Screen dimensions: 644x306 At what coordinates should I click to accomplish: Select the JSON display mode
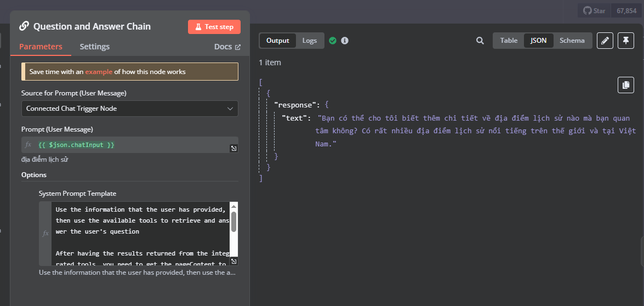pyautogui.click(x=538, y=41)
